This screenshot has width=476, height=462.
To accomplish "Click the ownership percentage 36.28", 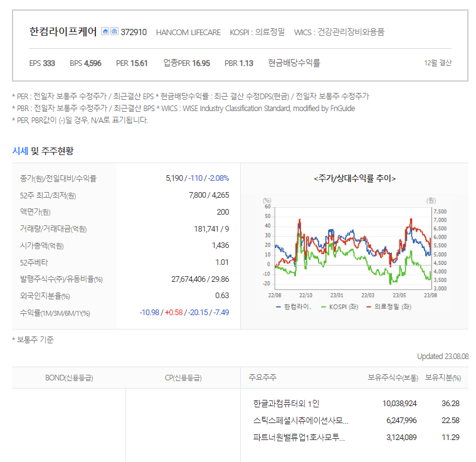I will coord(450,404).
